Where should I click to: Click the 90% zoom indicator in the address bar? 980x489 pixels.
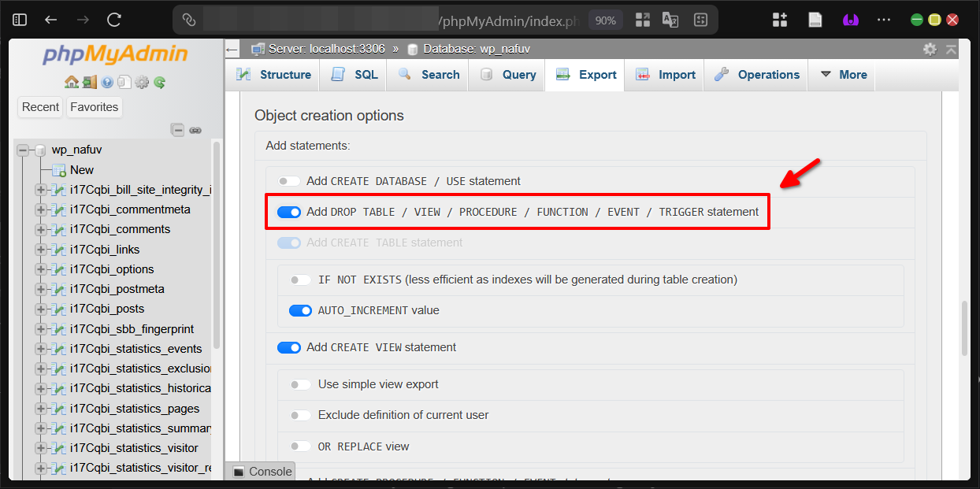click(x=605, y=20)
